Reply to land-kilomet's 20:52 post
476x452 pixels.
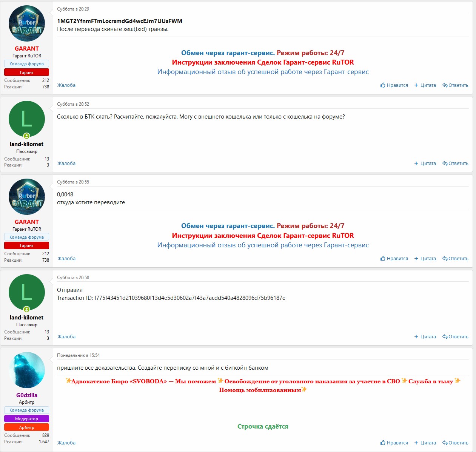455,164
